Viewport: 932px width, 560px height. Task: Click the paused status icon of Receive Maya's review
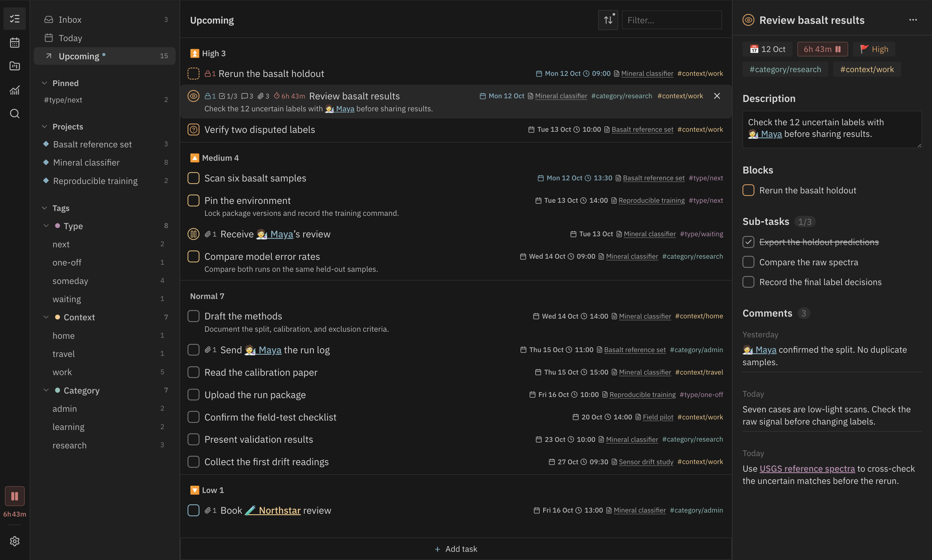[x=193, y=234]
